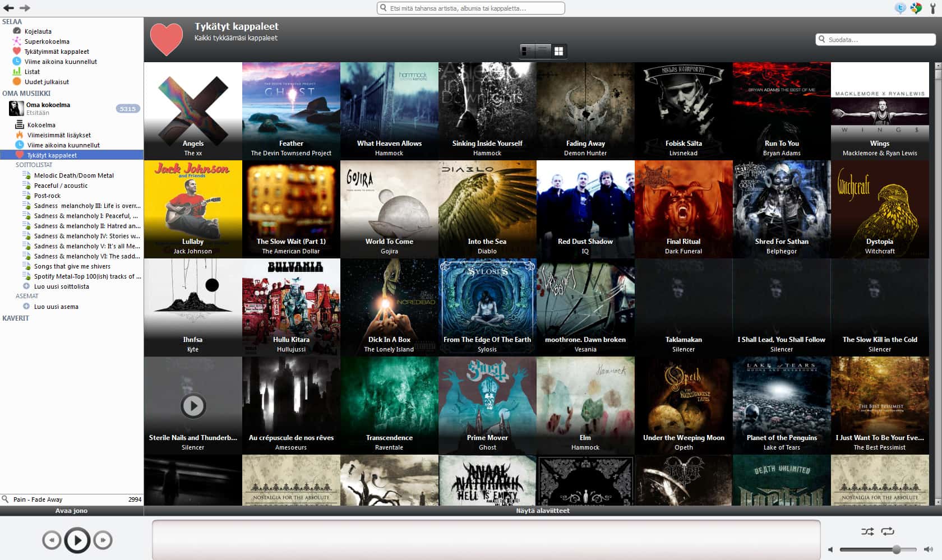The image size is (942, 560).
Task: Collapse the ASEMAT section header
Action: click(27, 296)
